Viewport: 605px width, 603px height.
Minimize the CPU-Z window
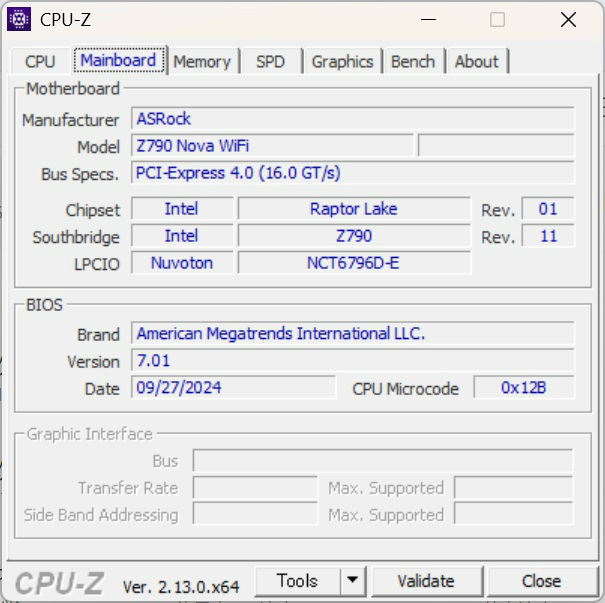click(x=428, y=19)
